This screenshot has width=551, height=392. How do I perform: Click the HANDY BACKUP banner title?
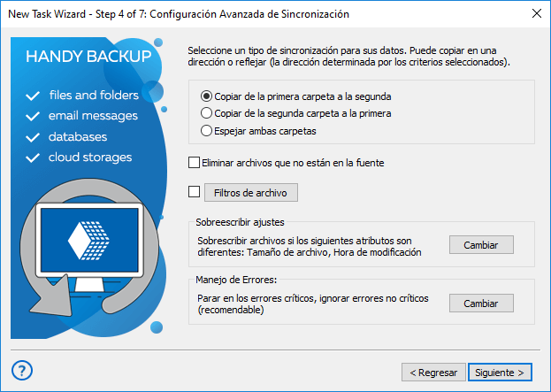point(88,58)
